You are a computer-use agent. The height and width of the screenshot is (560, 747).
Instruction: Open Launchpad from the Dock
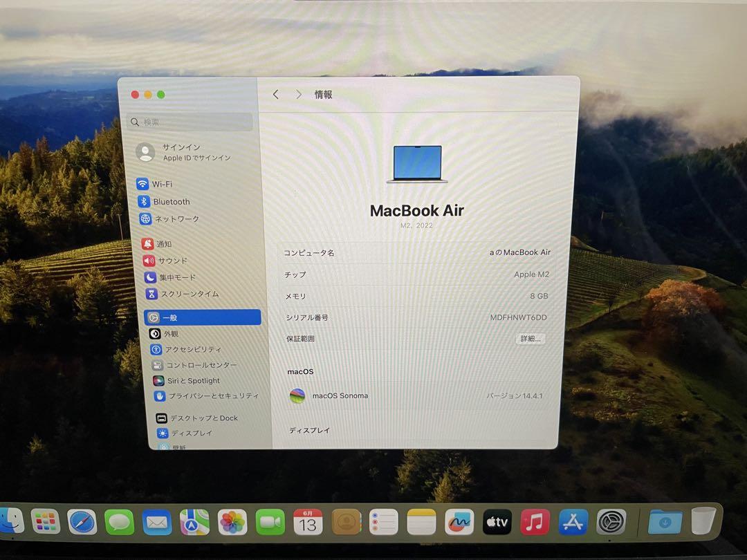[x=45, y=521]
